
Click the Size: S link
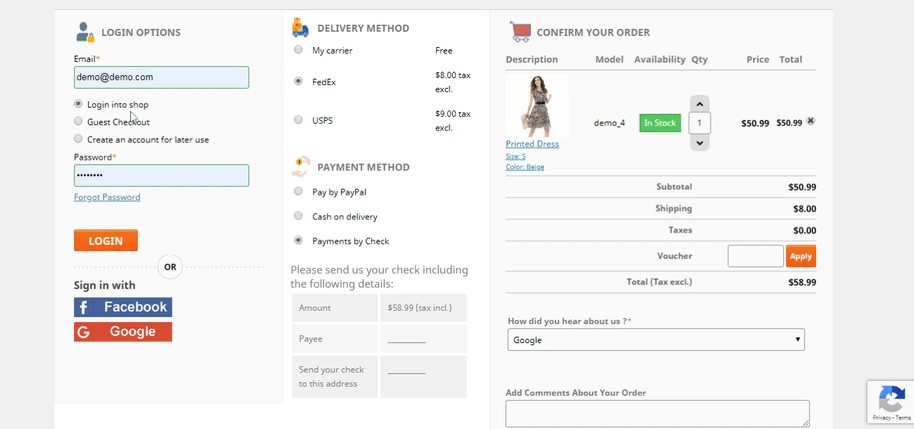tap(515, 156)
